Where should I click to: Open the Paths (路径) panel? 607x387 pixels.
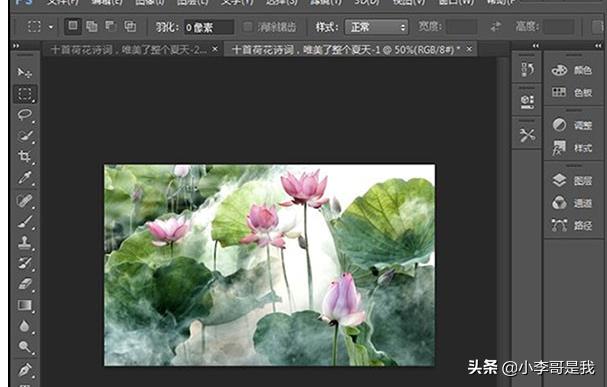[572, 225]
